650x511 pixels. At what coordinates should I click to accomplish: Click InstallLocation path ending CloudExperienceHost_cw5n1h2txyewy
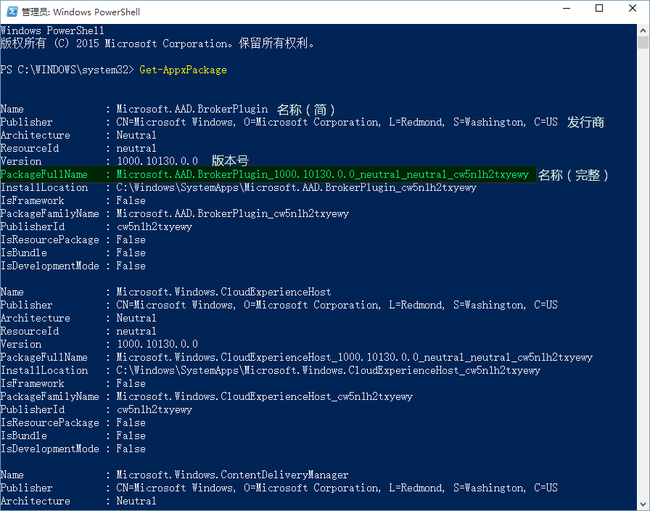tap(328, 371)
